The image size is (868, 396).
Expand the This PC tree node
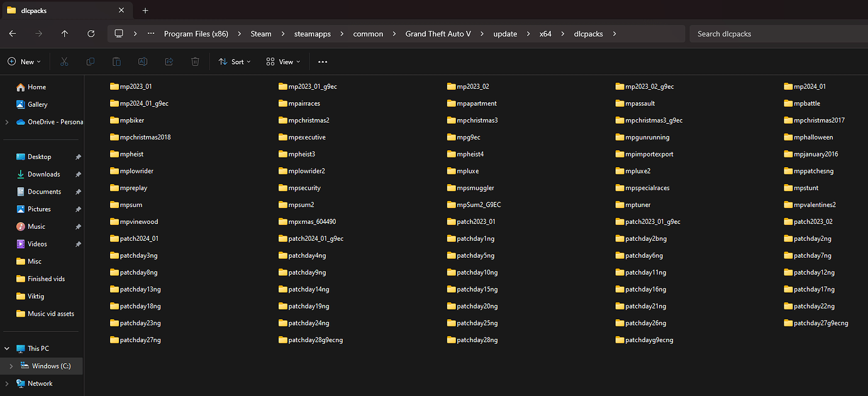(7, 348)
